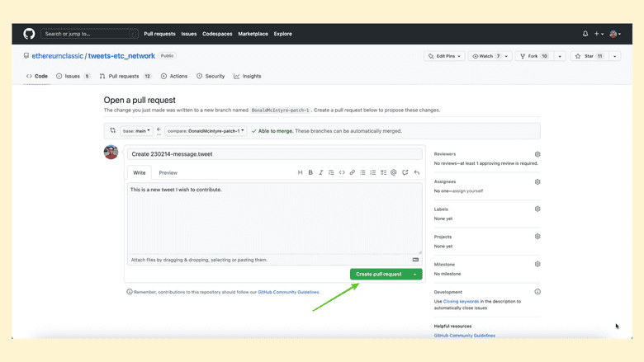Viewport: 644px width, 362px height.
Task: Open the Labels gear settings
Action: point(537,209)
